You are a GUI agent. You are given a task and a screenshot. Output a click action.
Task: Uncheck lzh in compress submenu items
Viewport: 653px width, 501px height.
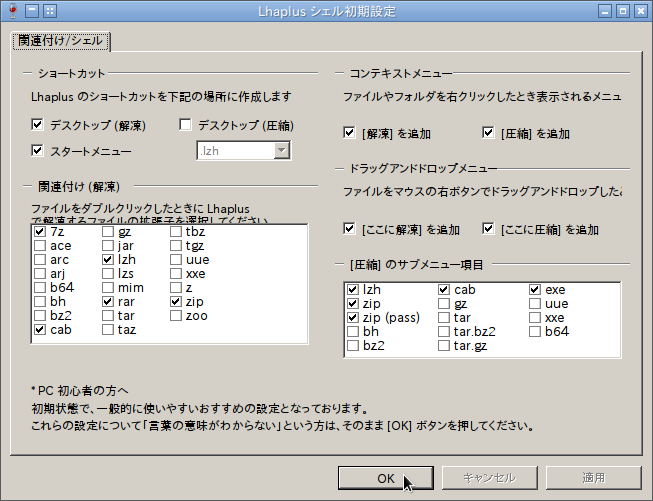(353, 289)
